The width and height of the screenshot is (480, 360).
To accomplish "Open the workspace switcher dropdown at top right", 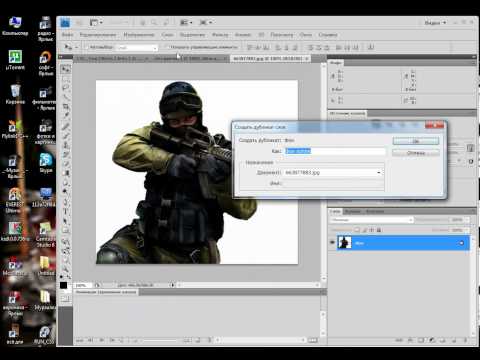I will pos(435,23).
